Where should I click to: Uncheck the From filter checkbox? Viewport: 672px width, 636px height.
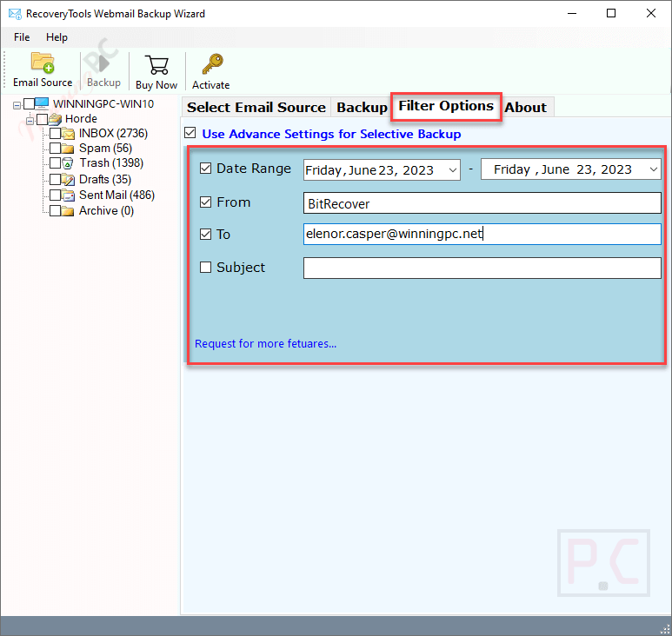tap(206, 202)
